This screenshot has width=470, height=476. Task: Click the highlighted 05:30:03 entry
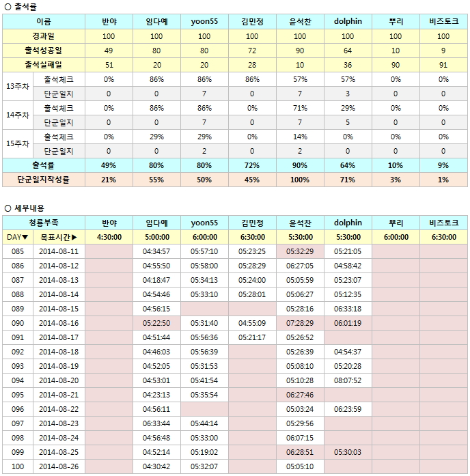coord(348,452)
